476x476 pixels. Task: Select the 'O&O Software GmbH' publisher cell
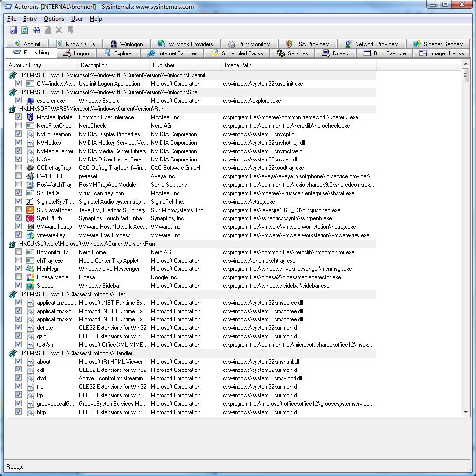pyautogui.click(x=176, y=168)
